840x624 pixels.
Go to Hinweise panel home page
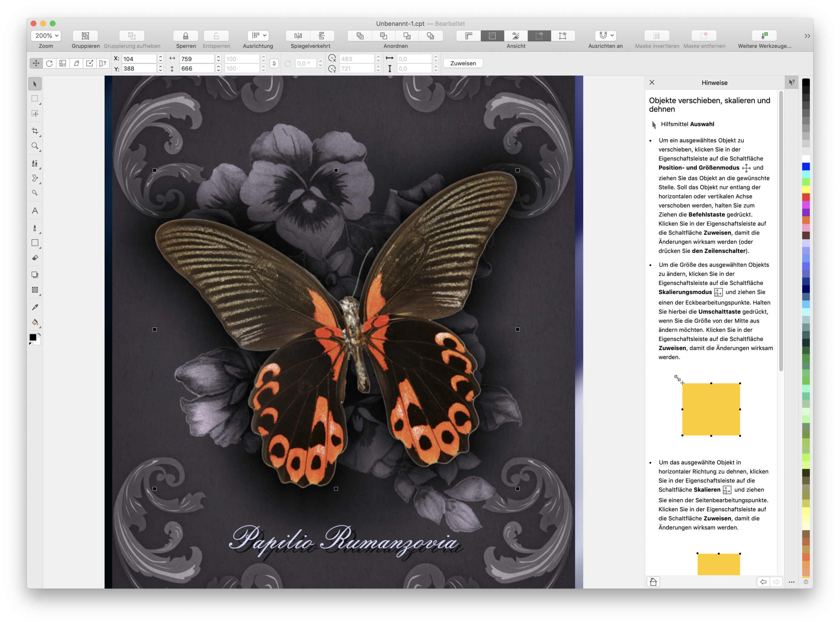653,582
